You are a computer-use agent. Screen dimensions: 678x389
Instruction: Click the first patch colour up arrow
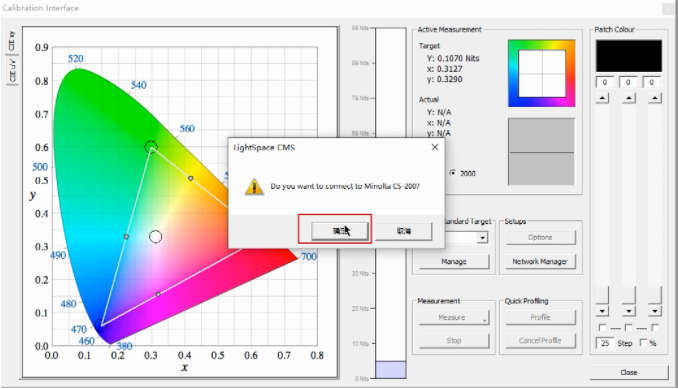pyautogui.click(x=602, y=98)
